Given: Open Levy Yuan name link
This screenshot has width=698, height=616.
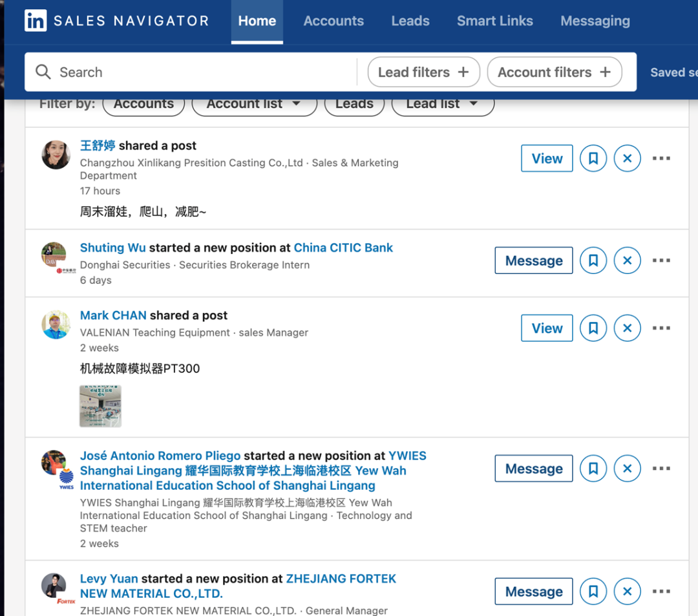Looking at the screenshot, I should pos(109,578).
